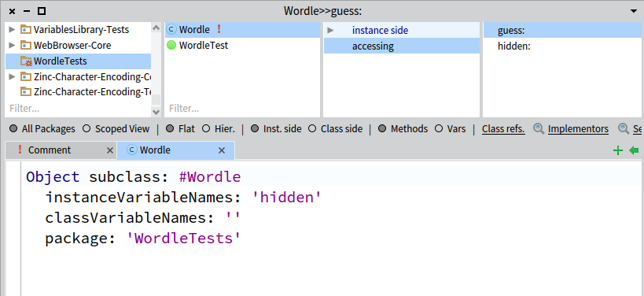Viewport: 644px width, 296px height.
Task: Click the Wordle class icon in class list
Action: point(171,30)
